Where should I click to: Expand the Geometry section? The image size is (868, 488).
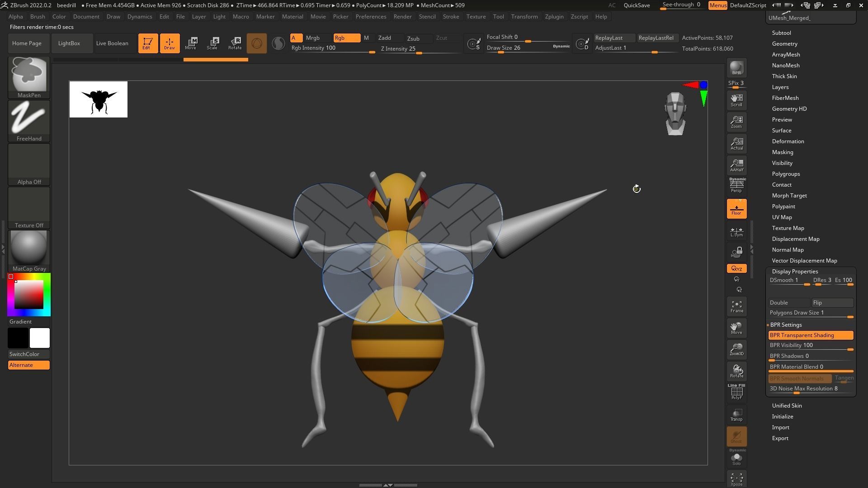[784, 44]
